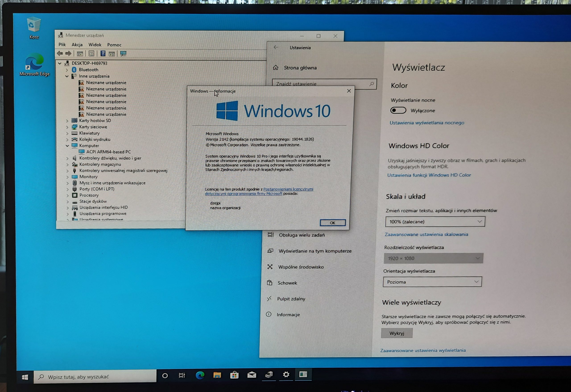Expand the Bluetooth tree node

pyautogui.click(x=67, y=70)
